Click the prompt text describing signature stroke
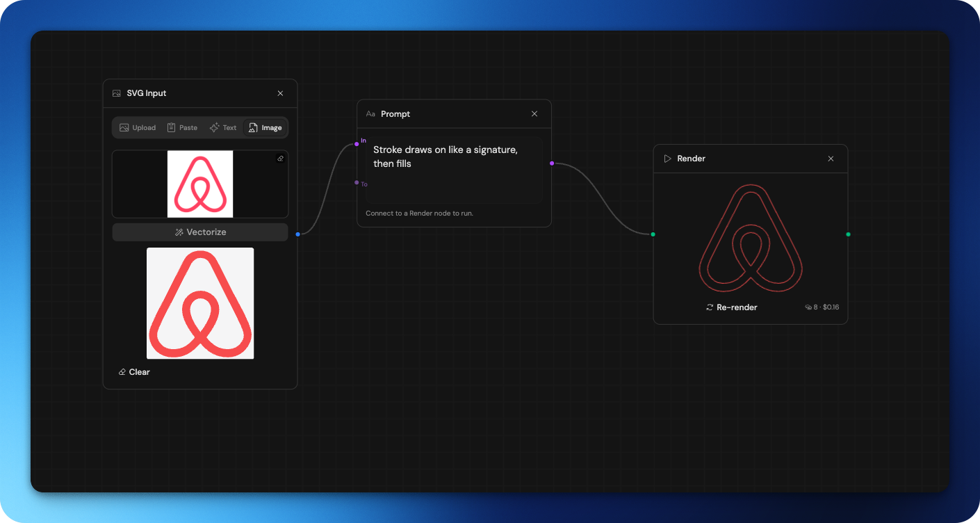 pyautogui.click(x=446, y=156)
